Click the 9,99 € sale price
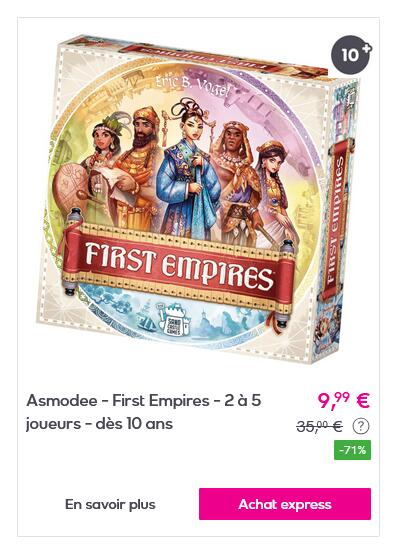 coord(343,401)
